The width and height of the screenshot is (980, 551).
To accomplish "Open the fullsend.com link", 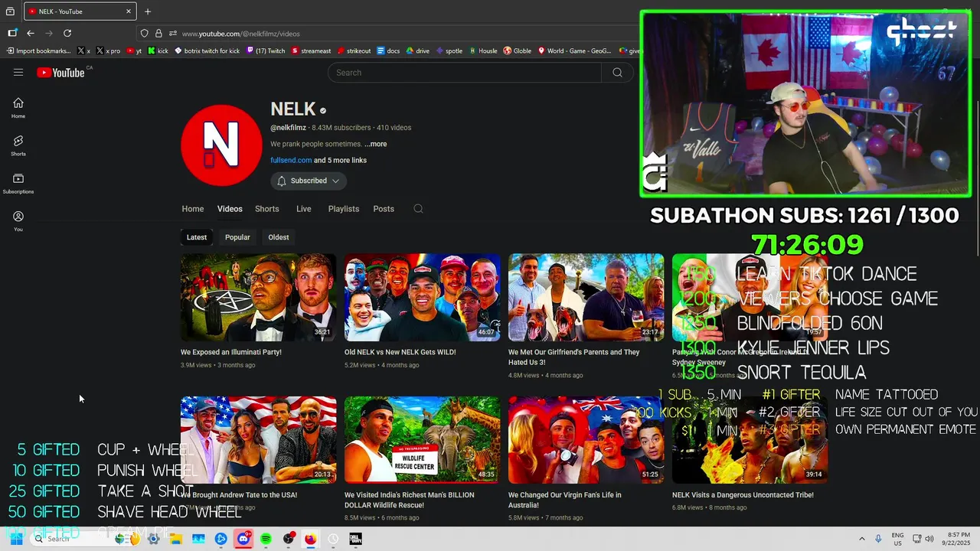I will point(291,160).
